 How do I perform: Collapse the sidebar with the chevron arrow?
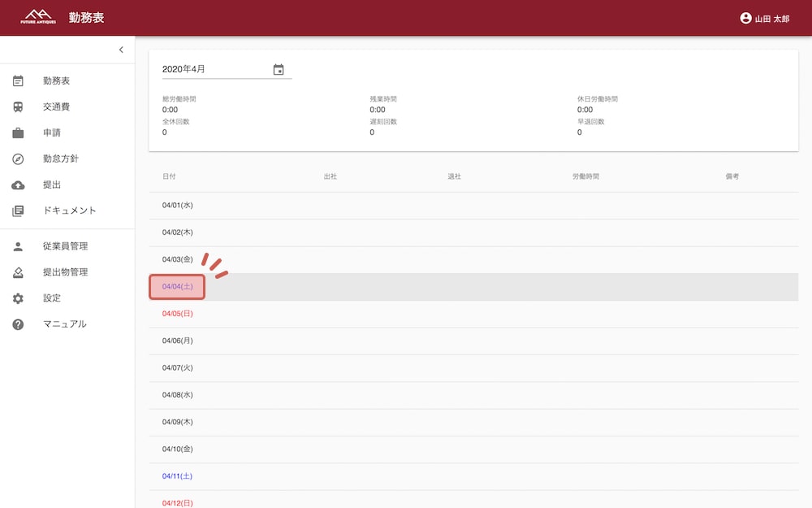coord(121,50)
